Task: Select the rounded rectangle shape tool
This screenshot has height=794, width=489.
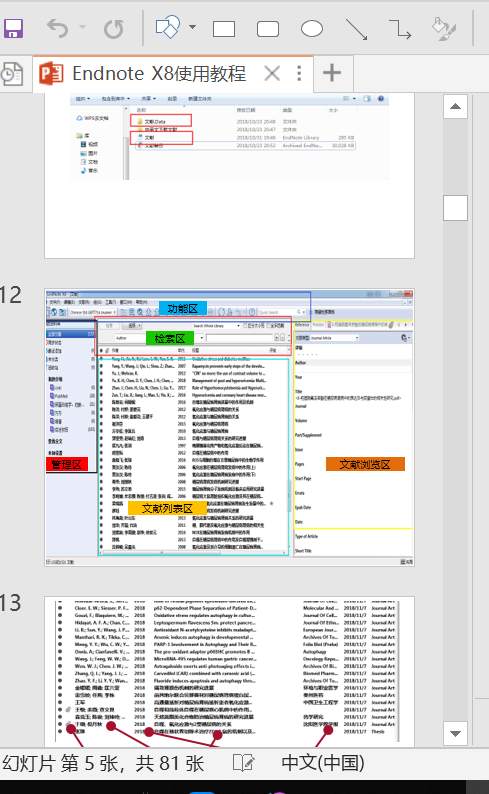Action: tap(268, 29)
